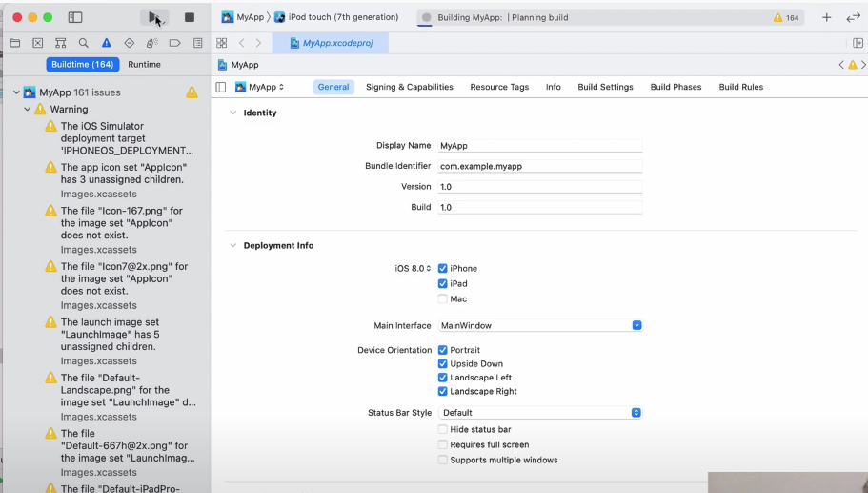
Task: Go forward in editor history
Action: (258, 43)
